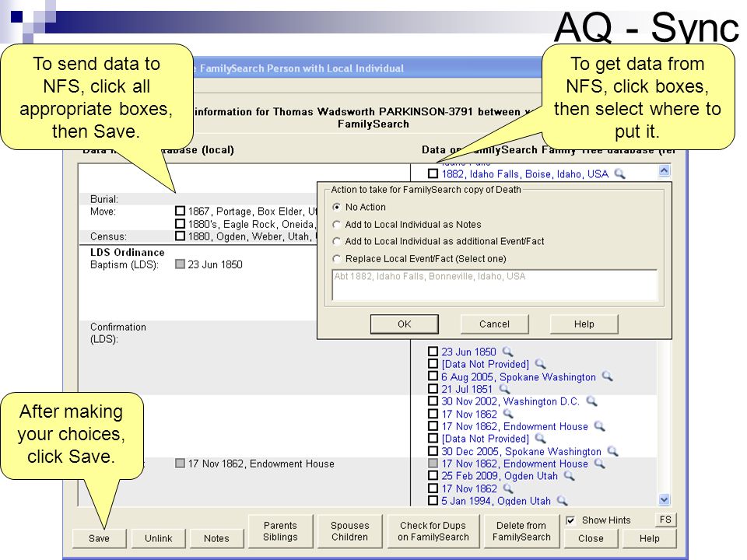Check box next to 25 Feb 2009, Ogden Utah

tap(433, 475)
